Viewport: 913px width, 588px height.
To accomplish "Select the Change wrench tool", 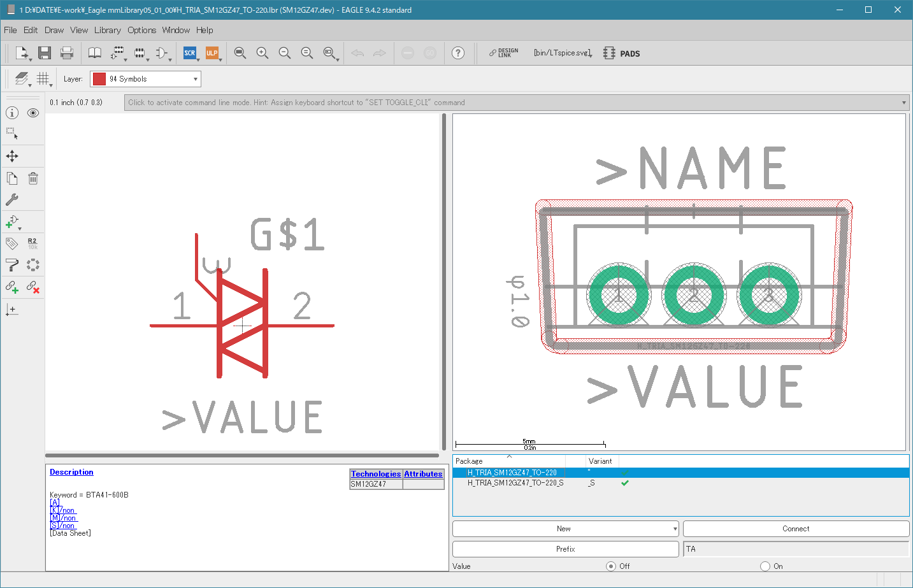I will coord(12,199).
